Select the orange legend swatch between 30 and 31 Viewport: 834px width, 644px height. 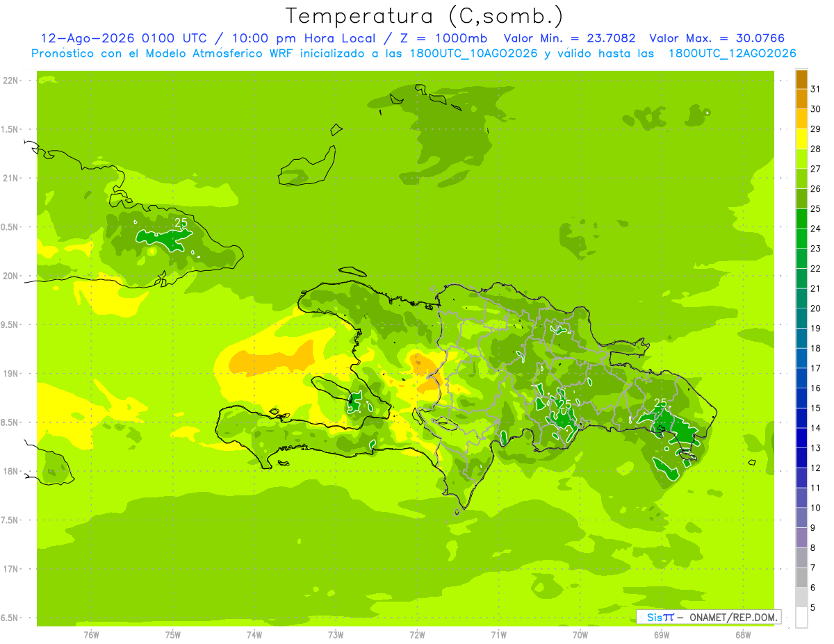click(801, 99)
